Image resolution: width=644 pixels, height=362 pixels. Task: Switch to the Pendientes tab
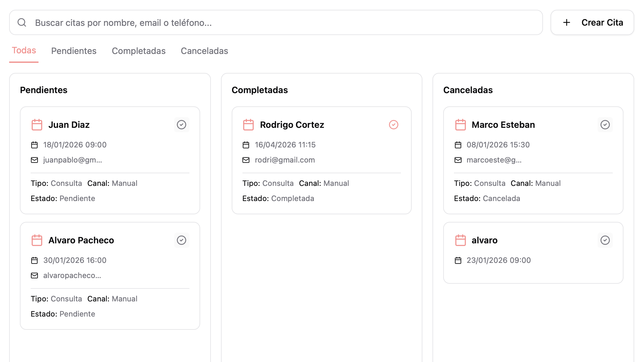click(74, 51)
